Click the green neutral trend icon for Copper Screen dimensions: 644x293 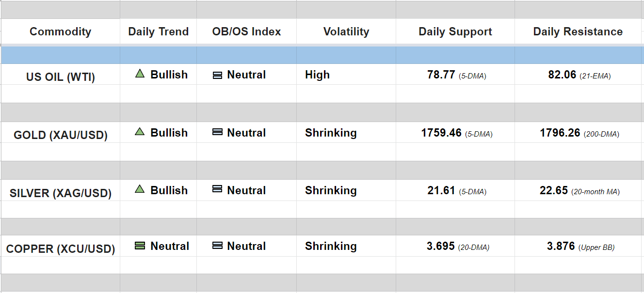pyautogui.click(x=140, y=246)
